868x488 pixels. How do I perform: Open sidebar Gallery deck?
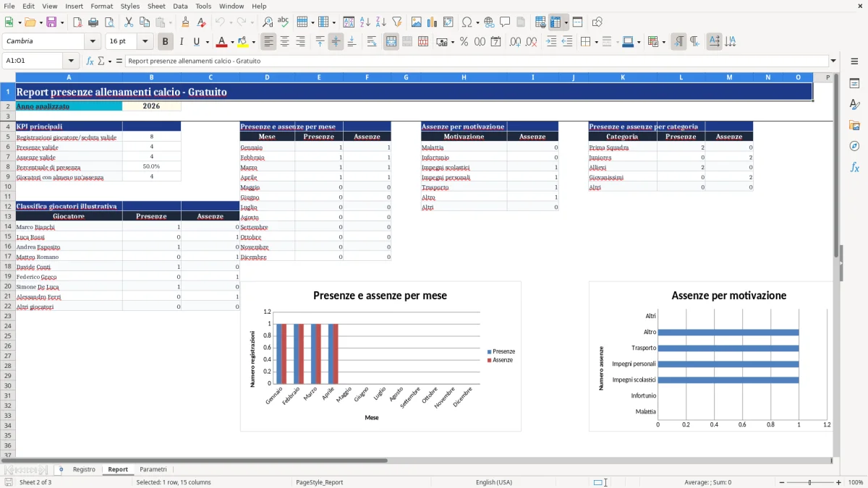point(854,126)
